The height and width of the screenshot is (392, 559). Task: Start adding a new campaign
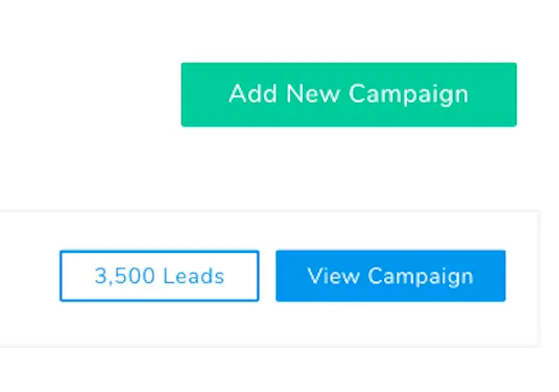click(x=349, y=95)
